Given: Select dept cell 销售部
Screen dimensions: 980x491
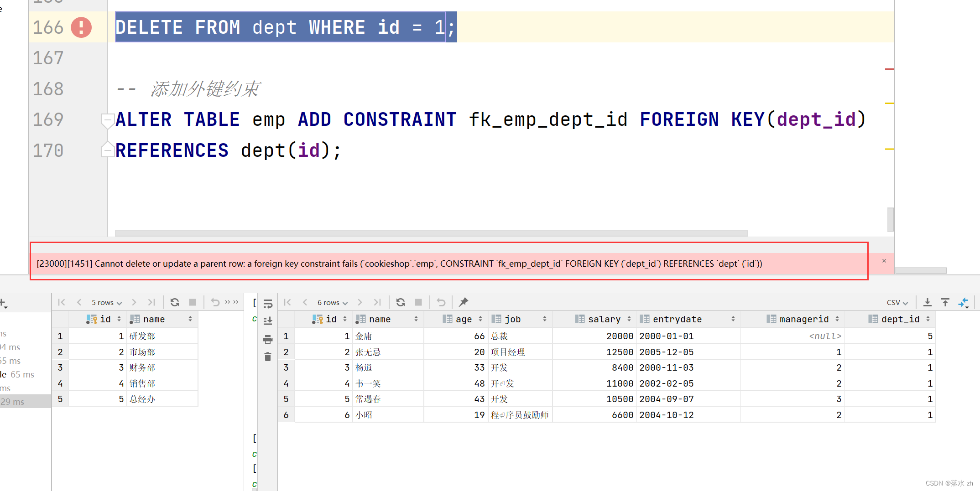Looking at the screenshot, I should click(162, 383).
